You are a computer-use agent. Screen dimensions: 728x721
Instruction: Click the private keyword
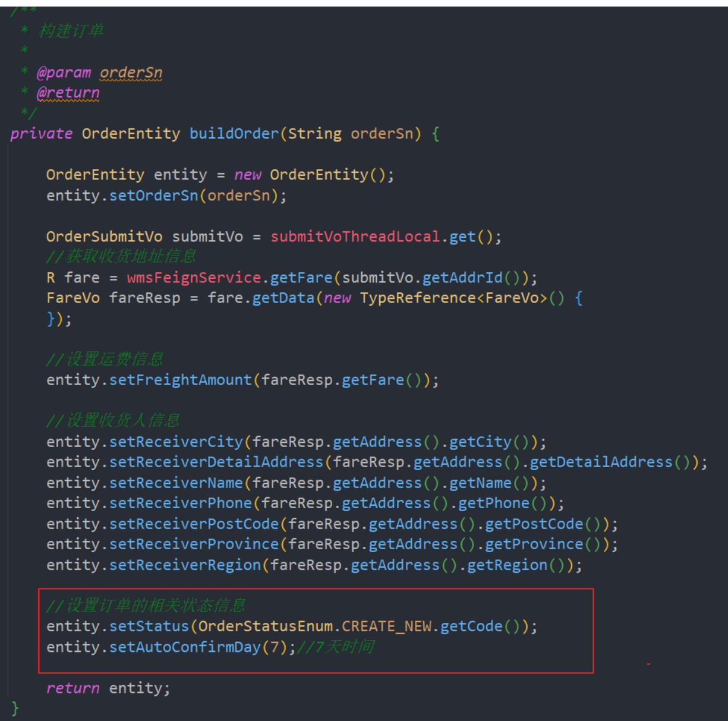point(42,134)
